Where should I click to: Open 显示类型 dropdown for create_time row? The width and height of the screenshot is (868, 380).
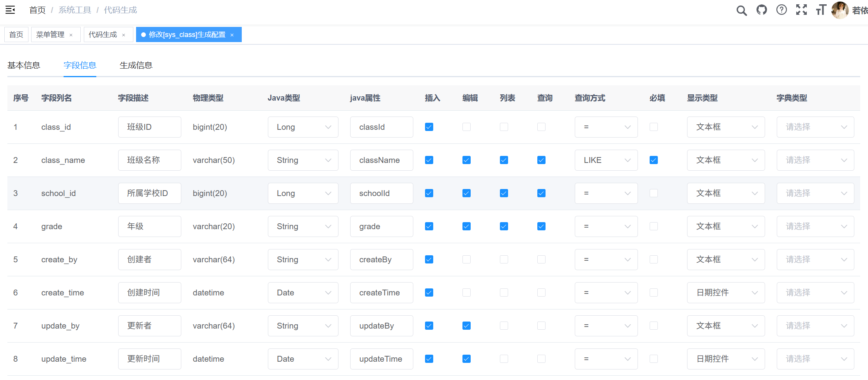(726, 292)
